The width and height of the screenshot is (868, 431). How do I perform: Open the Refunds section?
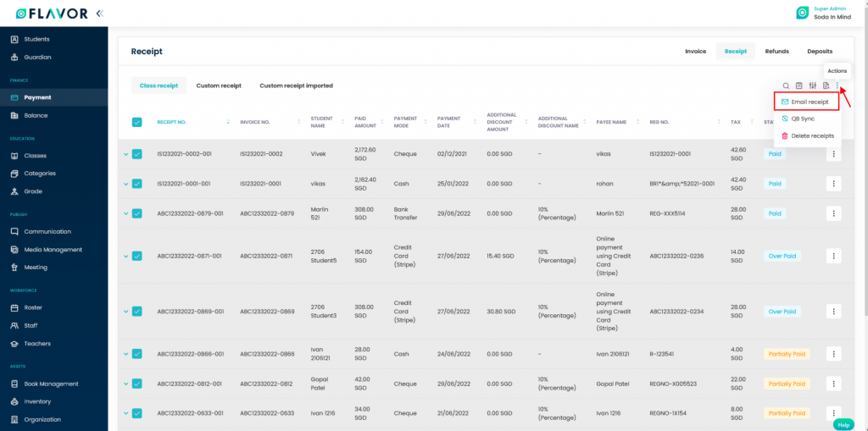click(x=776, y=51)
